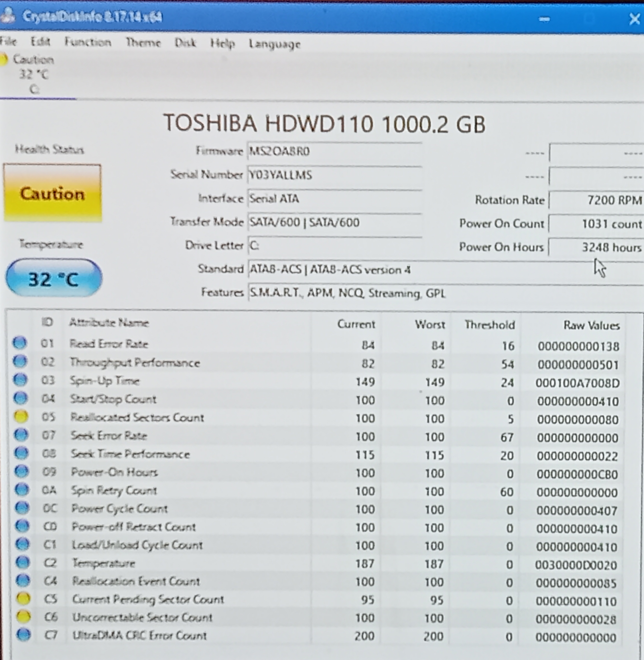Open the Disk menu
The width and height of the screenshot is (644, 660).
pyautogui.click(x=185, y=43)
